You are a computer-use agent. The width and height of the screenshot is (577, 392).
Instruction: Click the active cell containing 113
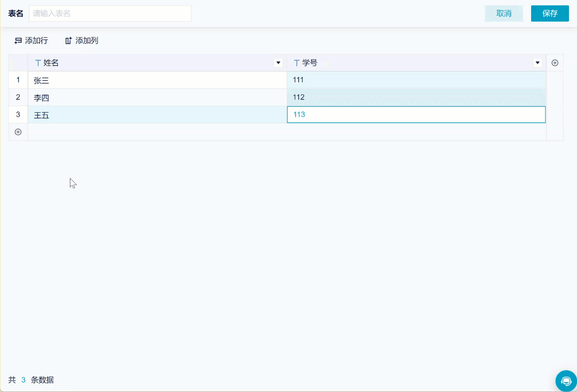pos(416,115)
